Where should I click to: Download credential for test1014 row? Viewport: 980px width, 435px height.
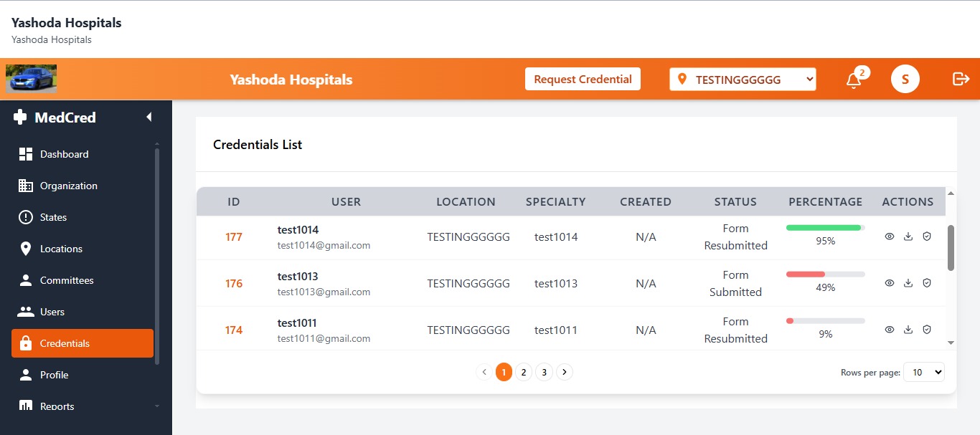(908, 236)
